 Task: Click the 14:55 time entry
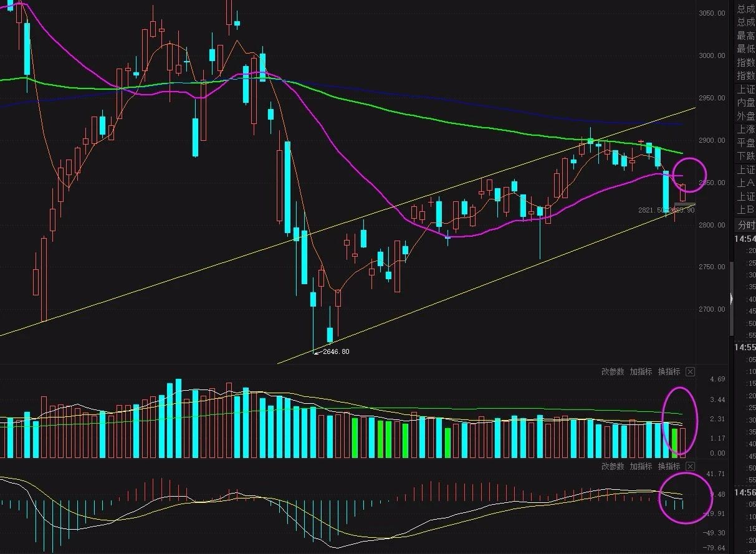(x=745, y=348)
